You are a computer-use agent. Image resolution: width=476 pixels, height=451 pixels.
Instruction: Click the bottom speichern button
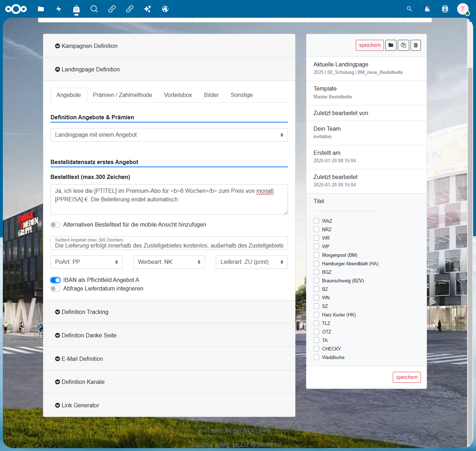tap(407, 377)
